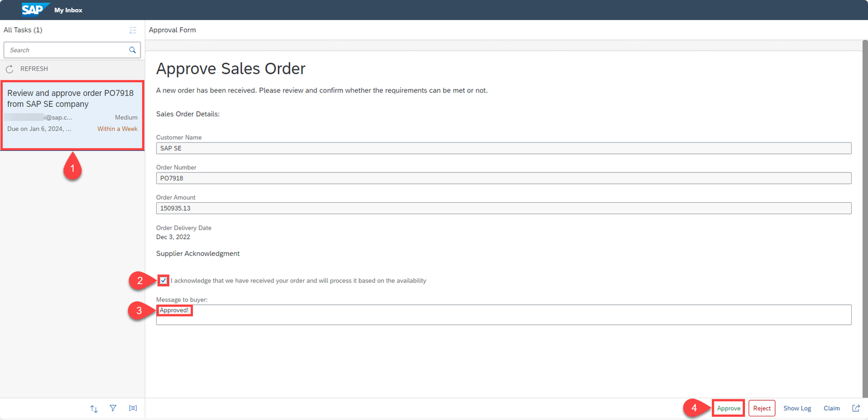Click the Order Amount field 150935.13
Screen dimensions: 868x420
pos(503,208)
